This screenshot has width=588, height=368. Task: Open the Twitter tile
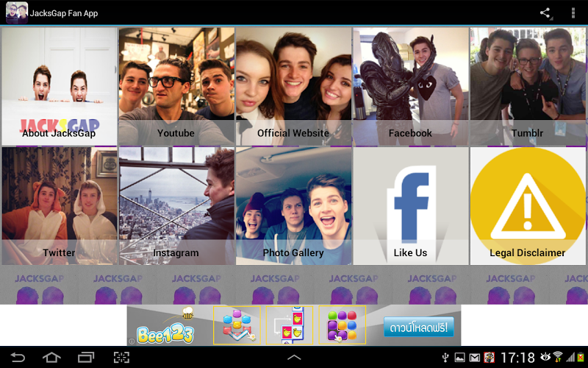(60, 206)
